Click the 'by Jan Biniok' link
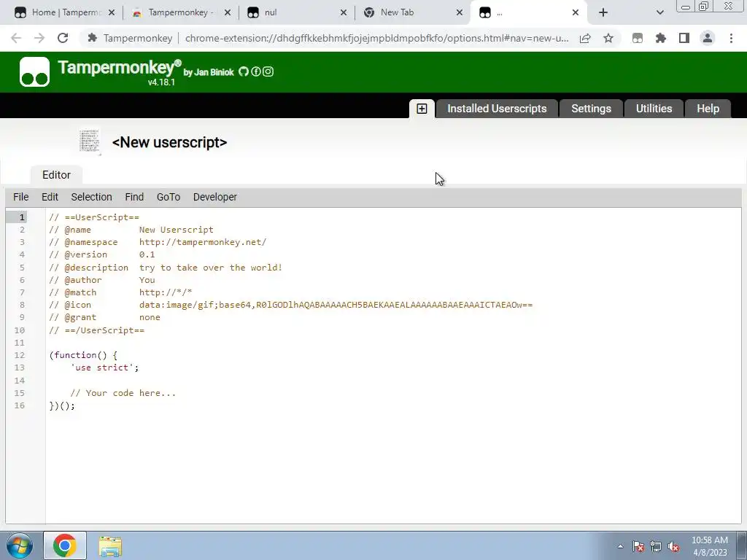Viewport: 747px width, 560px height. pyautogui.click(x=209, y=72)
